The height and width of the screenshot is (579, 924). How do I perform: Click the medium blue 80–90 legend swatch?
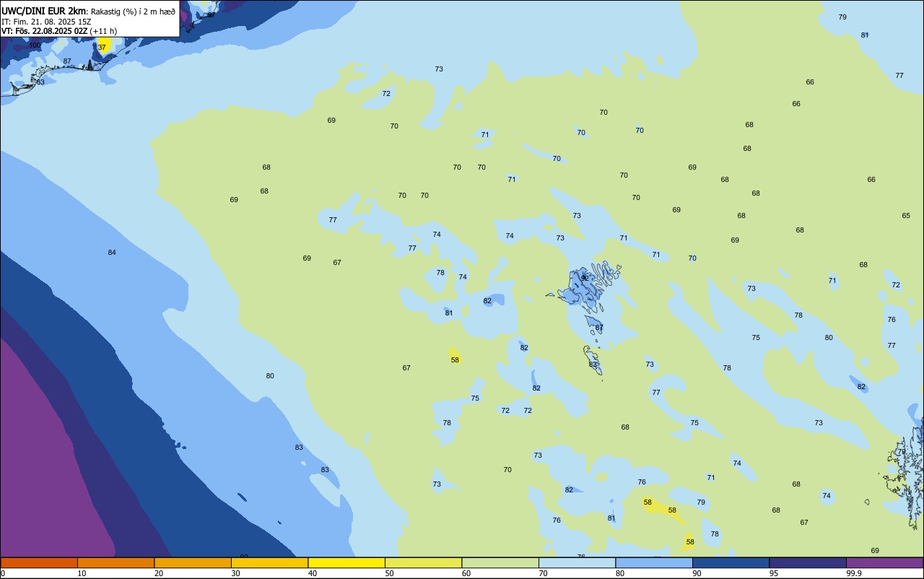[654, 562]
